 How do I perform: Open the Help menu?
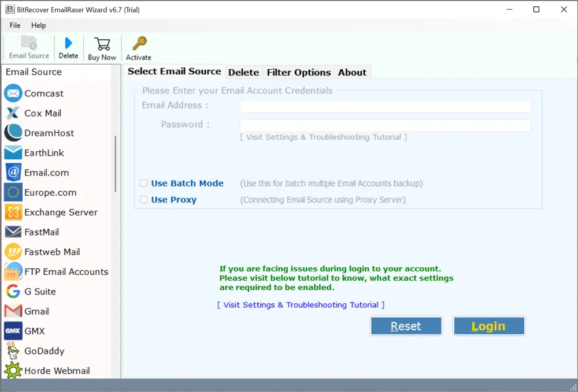(x=39, y=25)
